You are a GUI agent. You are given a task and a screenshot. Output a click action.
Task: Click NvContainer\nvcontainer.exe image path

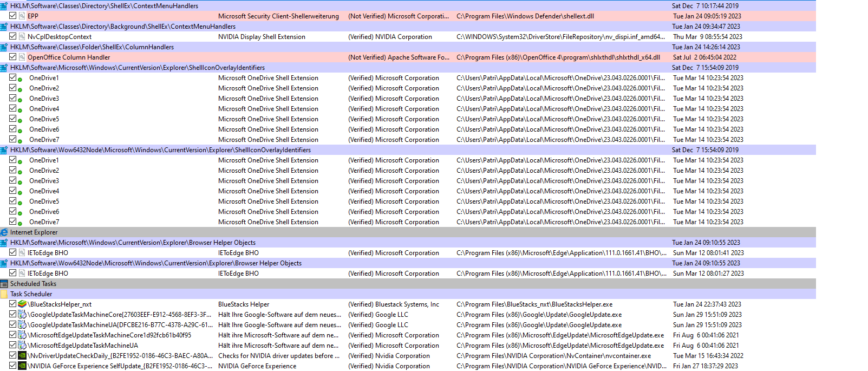click(554, 356)
